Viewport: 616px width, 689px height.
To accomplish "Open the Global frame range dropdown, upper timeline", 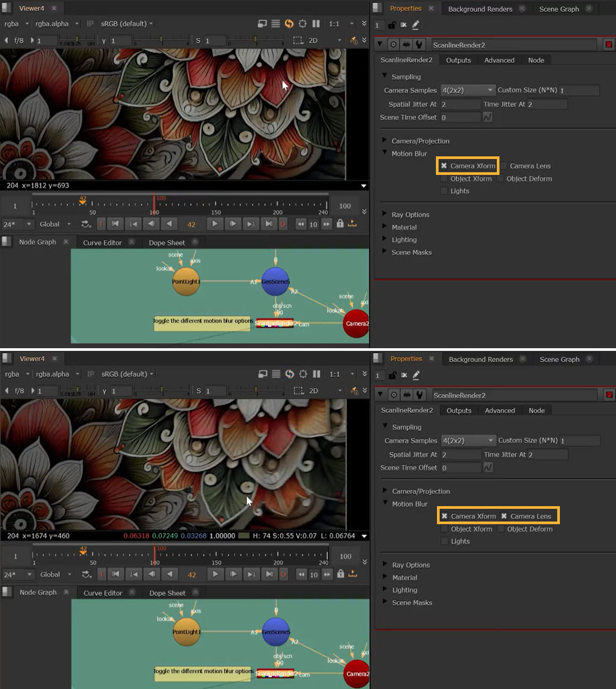I will tap(55, 224).
